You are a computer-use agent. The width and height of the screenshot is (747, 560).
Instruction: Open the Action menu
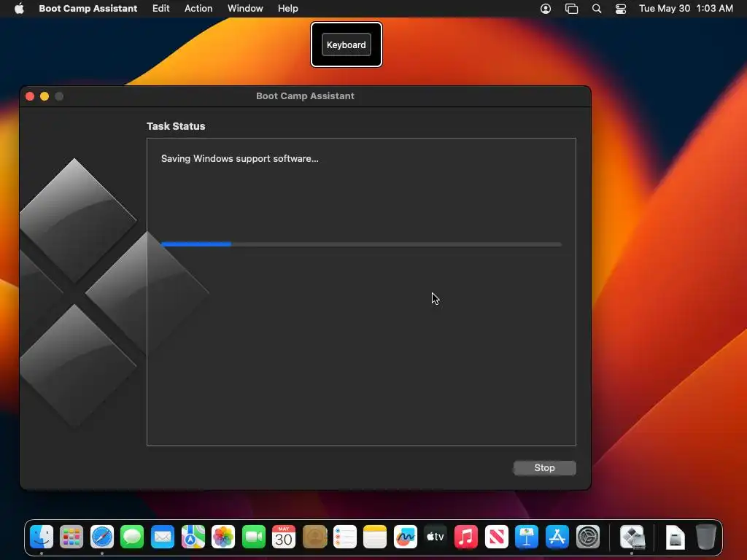[198, 9]
